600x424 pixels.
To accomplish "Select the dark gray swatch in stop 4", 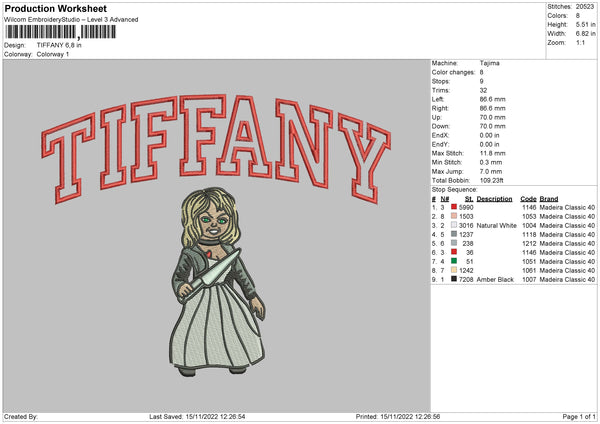I will [455, 235].
